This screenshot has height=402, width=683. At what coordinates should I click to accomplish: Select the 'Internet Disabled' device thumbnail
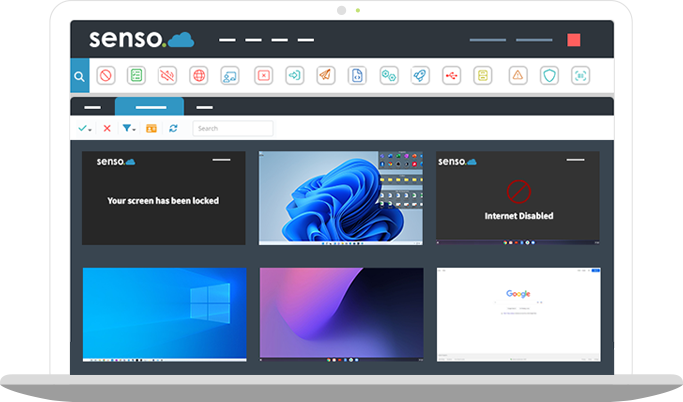(x=518, y=198)
